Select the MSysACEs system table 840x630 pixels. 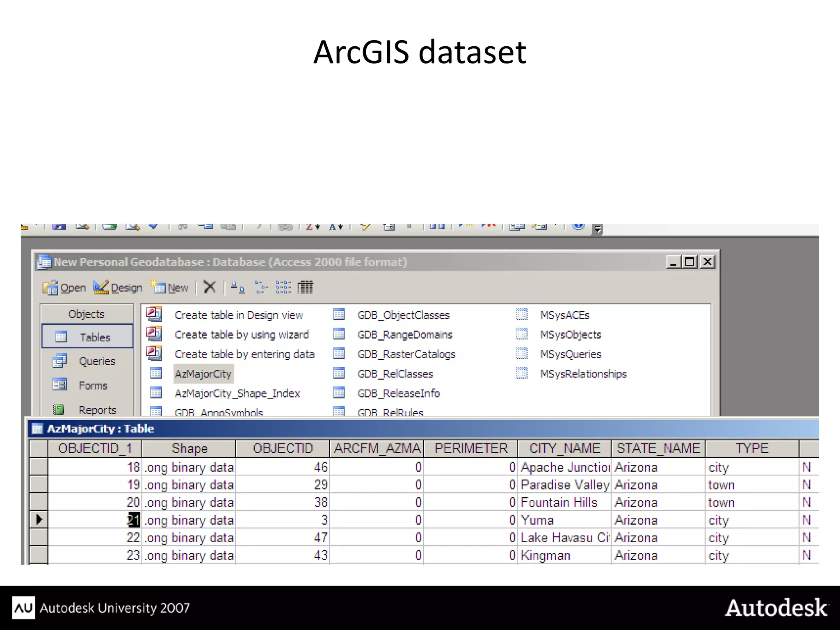click(x=565, y=315)
